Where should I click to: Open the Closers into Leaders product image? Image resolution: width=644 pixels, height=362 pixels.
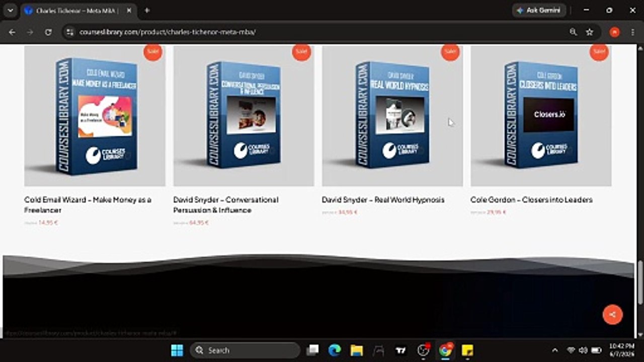[x=541, y=116]
